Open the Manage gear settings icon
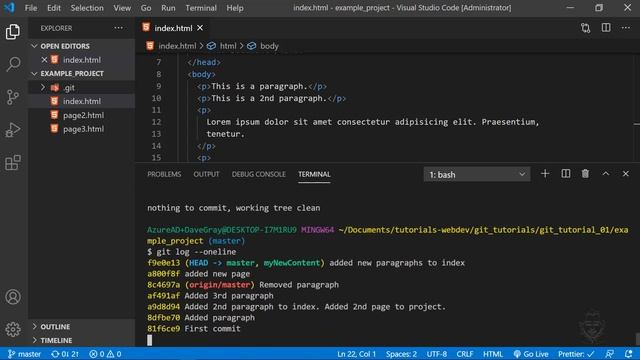Image resolution: width=640 pixels, height=360 pixels. pyautogui.click(x=13, y=329)
